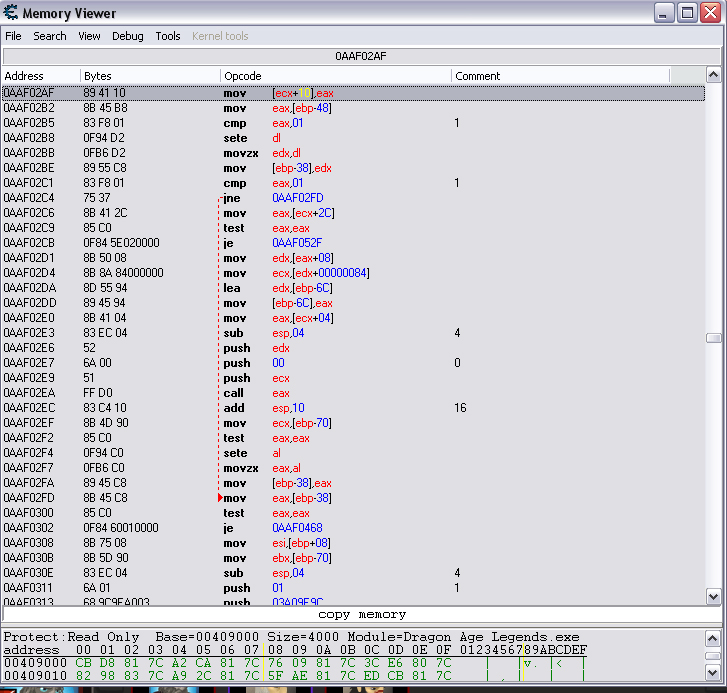Click the Bytes column header
The width and height of the screenshot is (727, 693).
point(150,76)
